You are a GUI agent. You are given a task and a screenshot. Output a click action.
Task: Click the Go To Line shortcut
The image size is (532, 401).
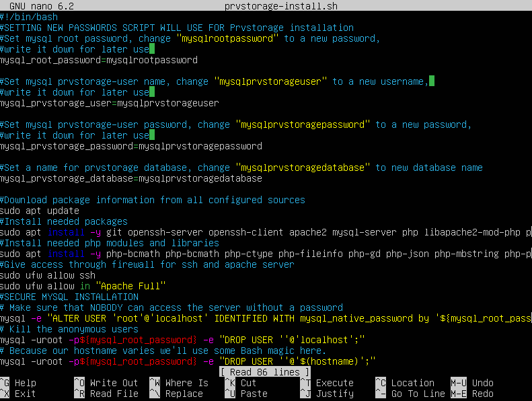coord(410,394)
